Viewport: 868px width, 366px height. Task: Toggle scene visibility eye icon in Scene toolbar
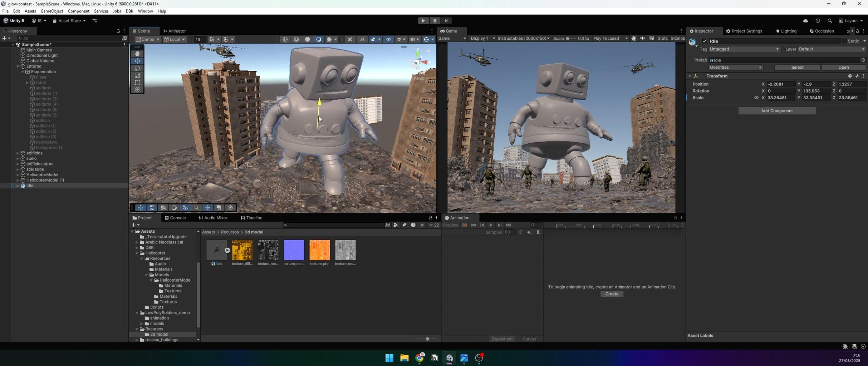click(x=388, y=39)
